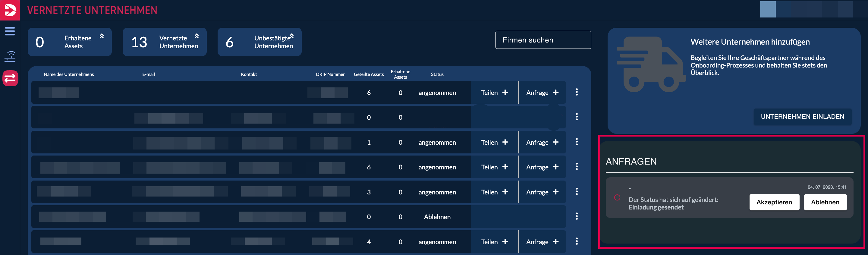Screen dimensions: 868x255
Task: Click Unternehmen einladen button
Action: pyautogui.click(x=802, y=117)
